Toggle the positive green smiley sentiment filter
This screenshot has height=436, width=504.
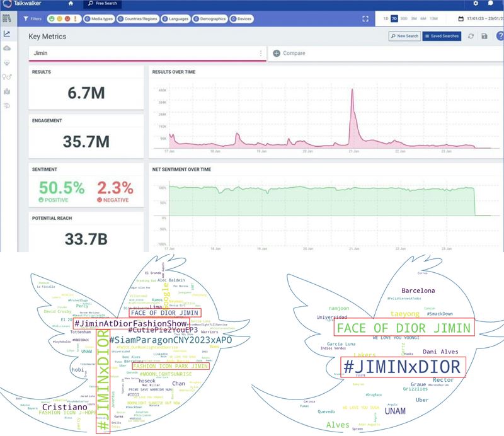point(51,19)
